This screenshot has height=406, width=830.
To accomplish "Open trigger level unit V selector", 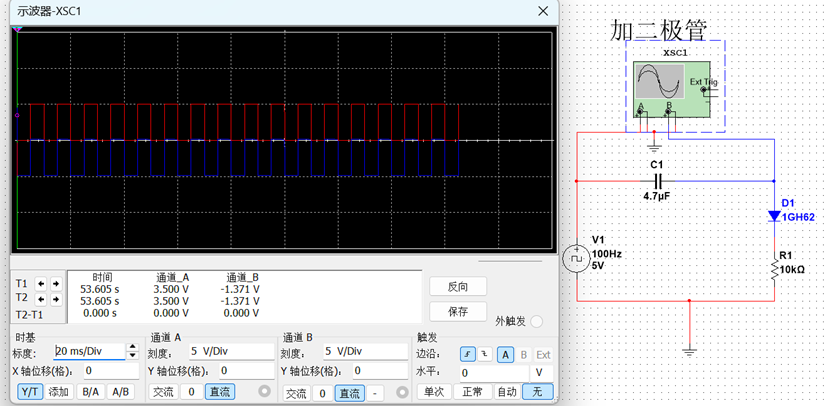I will [x=541, y=373].
